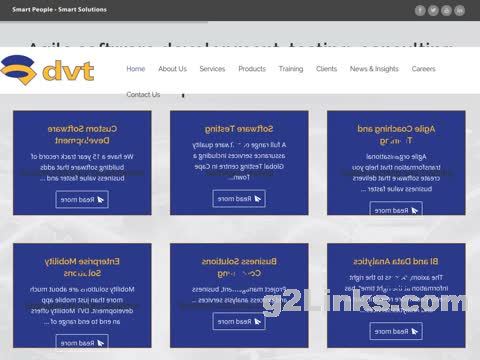The width and height of the screenshot is (480, 360).
Task: Click cursor icon in Custom Software Development button
Action: (x=100, y=200)
